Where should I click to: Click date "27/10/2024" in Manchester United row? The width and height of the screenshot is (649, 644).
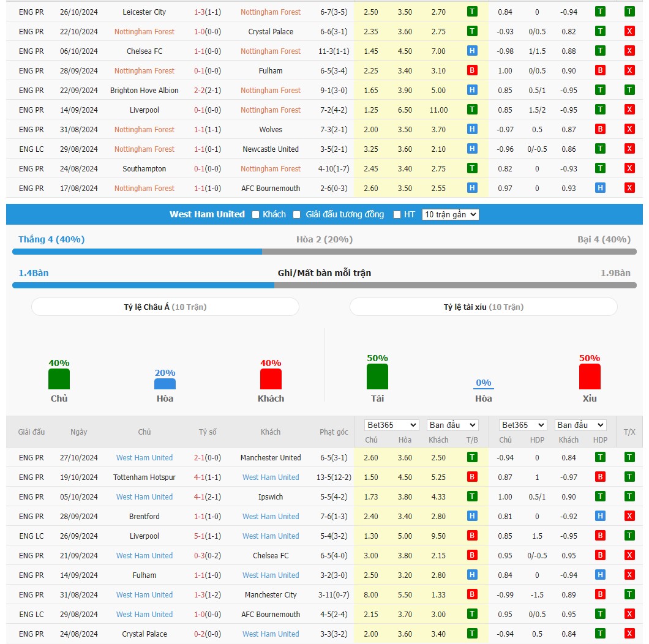[x=78, y=458]
